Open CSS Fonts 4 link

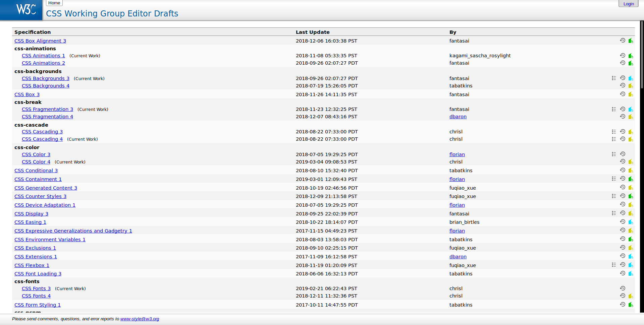(36, 296)
